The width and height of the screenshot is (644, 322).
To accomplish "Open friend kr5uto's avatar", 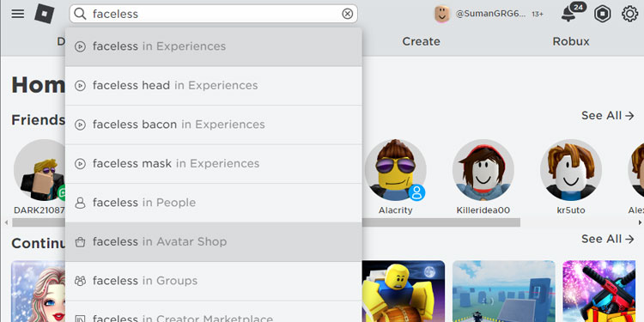I will (571, 170).
